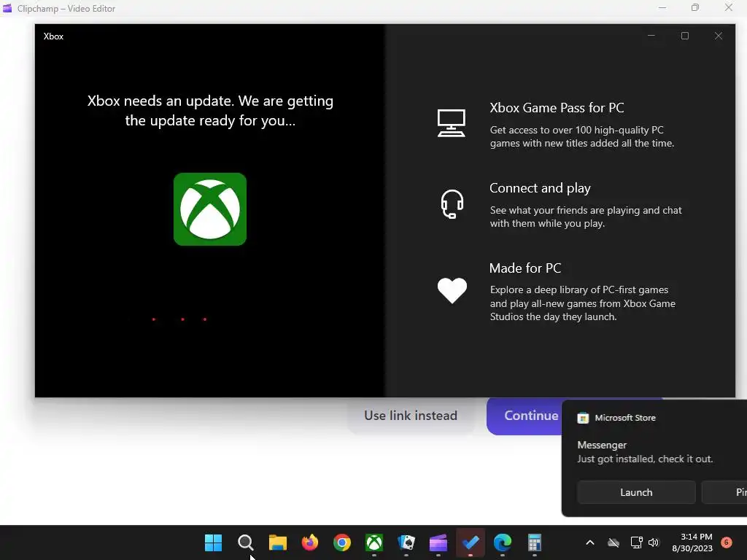
Task: Switch to Clipchamp in the taskbar
Action: point(438,542)
